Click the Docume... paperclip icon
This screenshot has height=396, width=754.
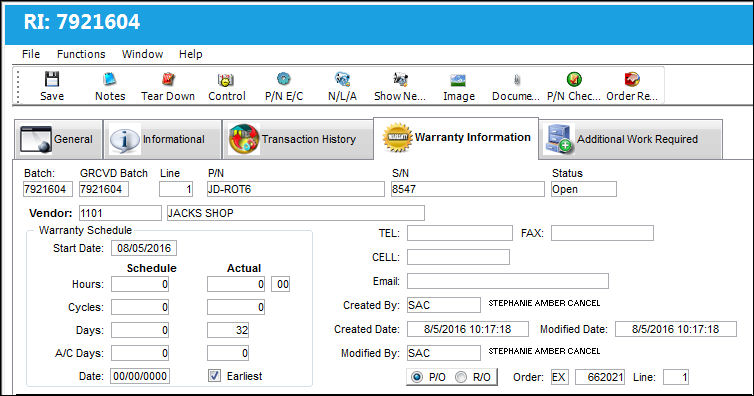click(x=516, y=79)
